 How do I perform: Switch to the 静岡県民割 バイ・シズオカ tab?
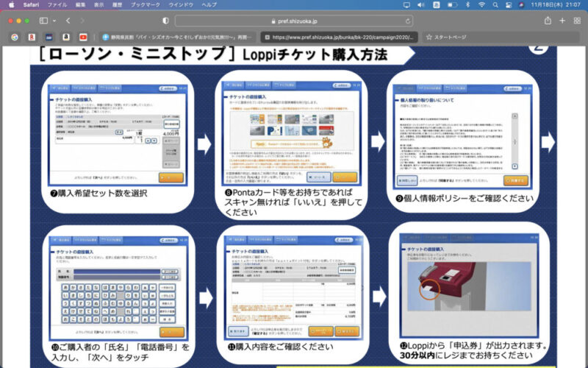tap(176, 38)
